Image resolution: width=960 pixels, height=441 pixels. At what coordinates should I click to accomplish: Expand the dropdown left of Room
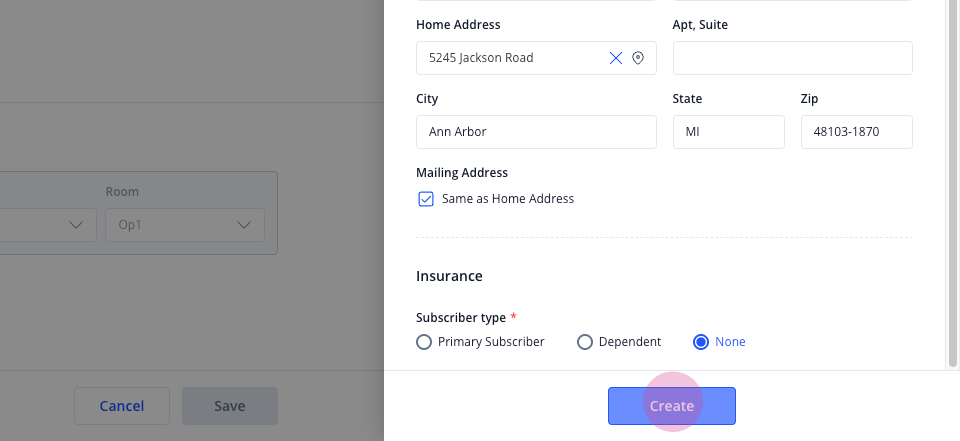48,225
